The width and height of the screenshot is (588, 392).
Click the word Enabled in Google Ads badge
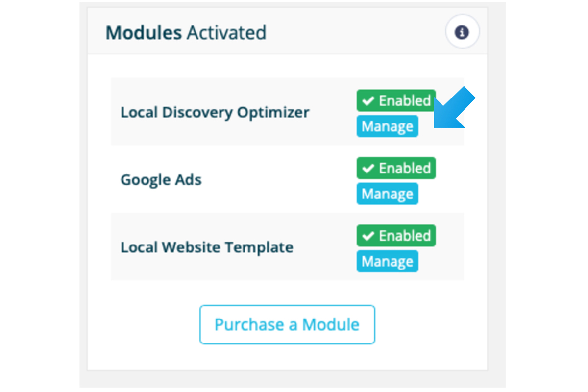(x=405, y=169)
